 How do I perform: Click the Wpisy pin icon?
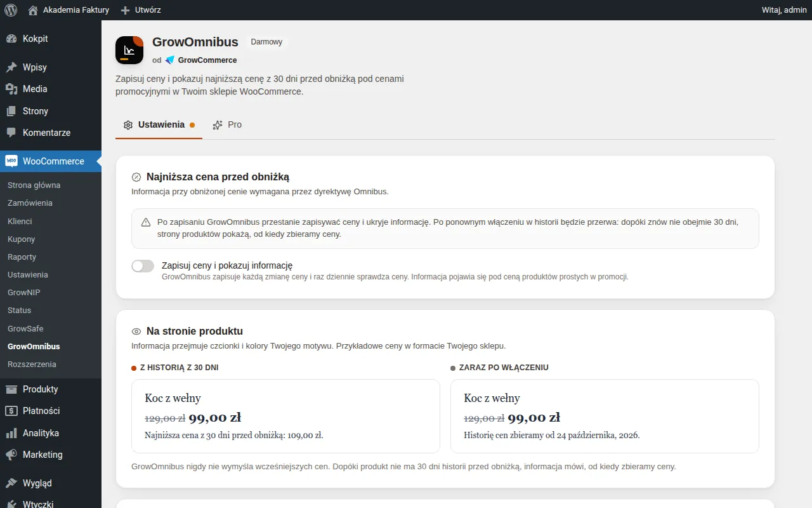pyautogui.click(x=11, y=67)
